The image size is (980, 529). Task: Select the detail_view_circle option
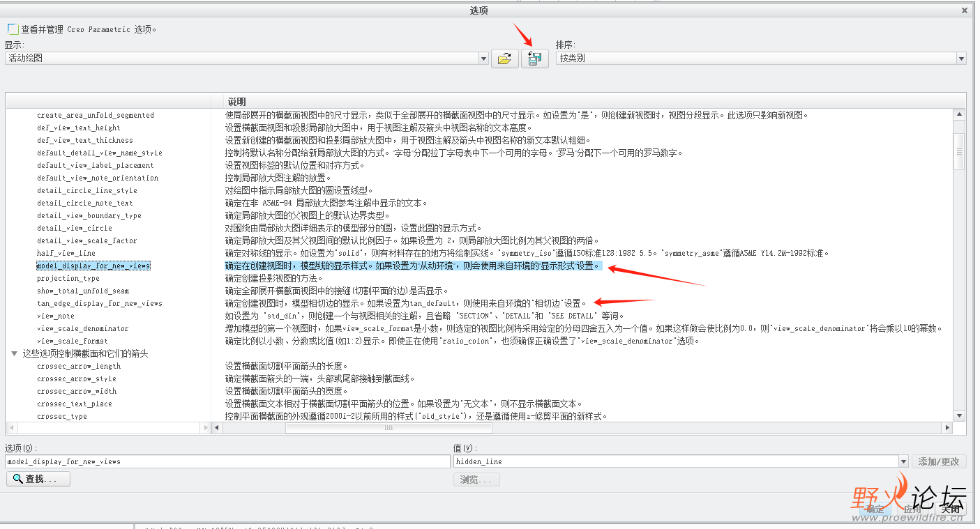tap(75, 229)
